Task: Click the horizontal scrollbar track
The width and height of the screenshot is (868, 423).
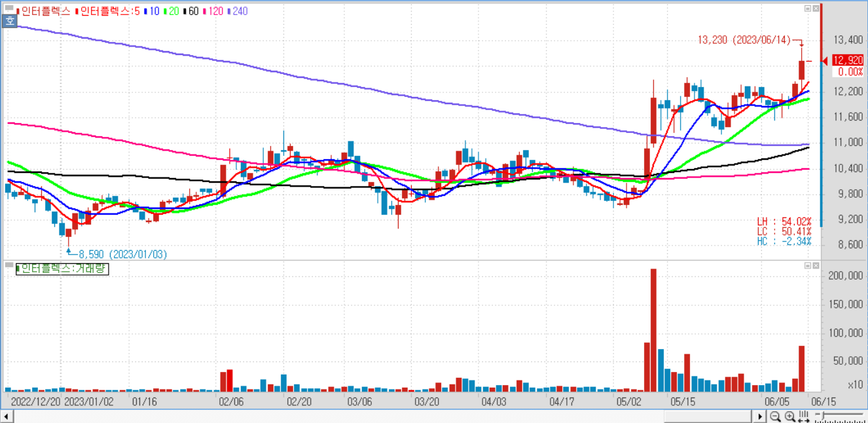Action: [383, 416]
